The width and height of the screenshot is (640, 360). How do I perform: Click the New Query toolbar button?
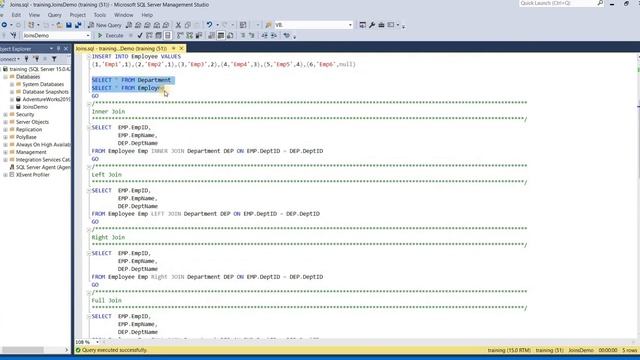point(105,25)
